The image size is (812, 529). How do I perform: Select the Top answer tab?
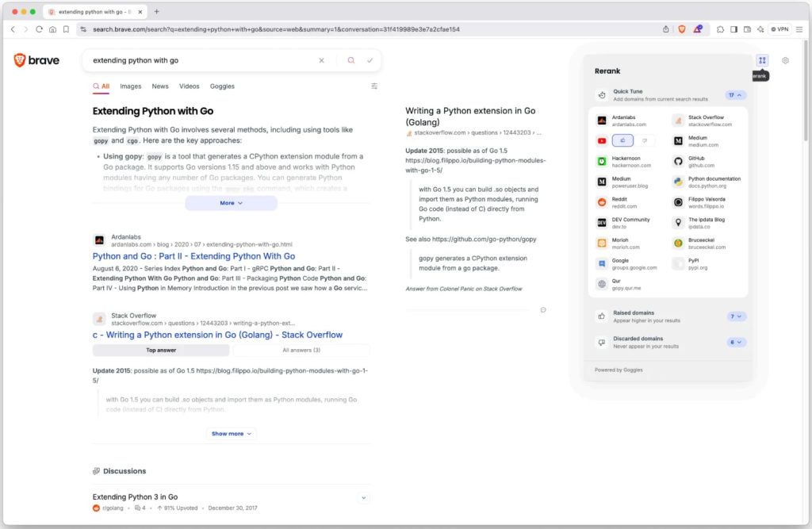coord(161,351)
